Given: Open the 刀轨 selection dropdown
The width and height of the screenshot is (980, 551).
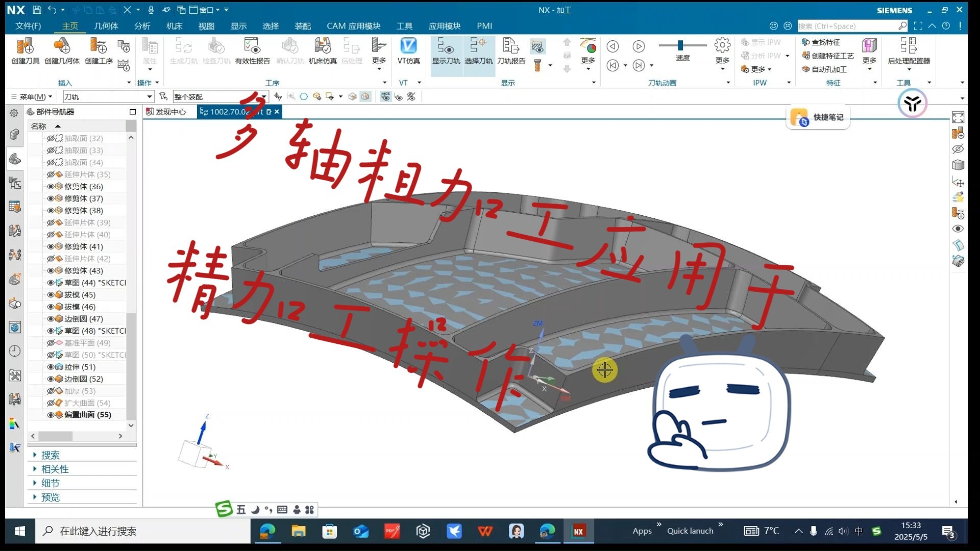Looking at the screenshot, I should 149,96.
